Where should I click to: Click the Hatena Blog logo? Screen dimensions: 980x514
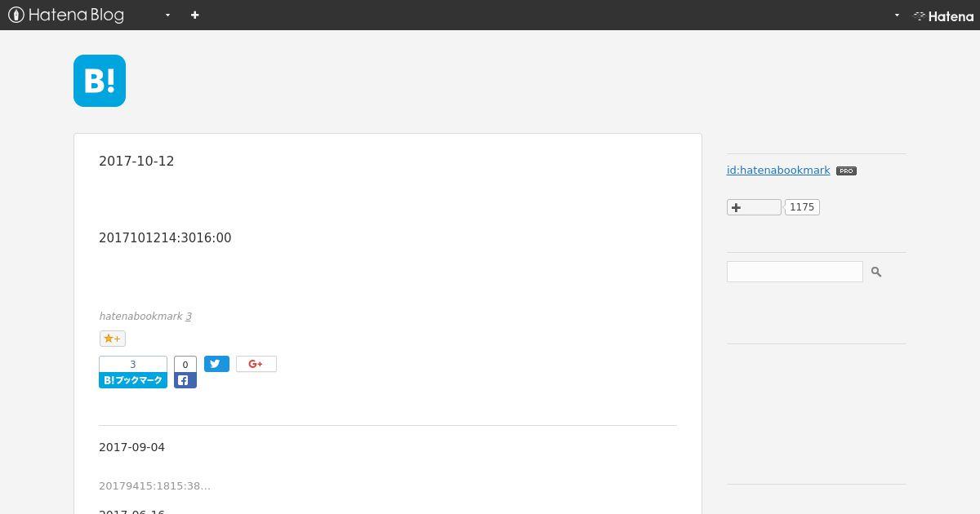point(66,15)
